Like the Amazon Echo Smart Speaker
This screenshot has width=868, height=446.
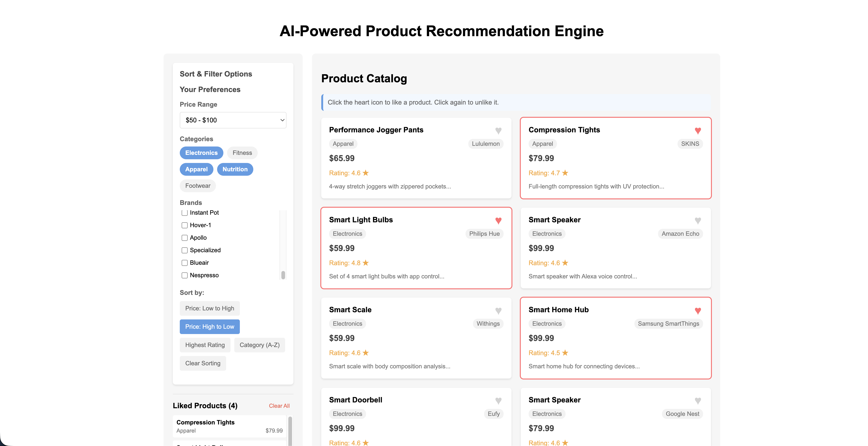[698, 221]
